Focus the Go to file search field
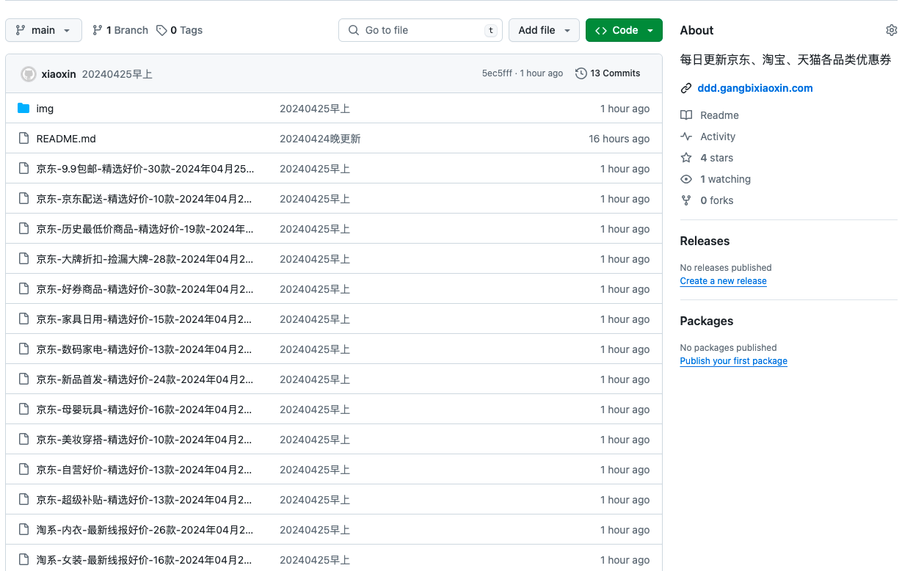The width and height of the screenshot is (924, 571). [x=421, y=30]
